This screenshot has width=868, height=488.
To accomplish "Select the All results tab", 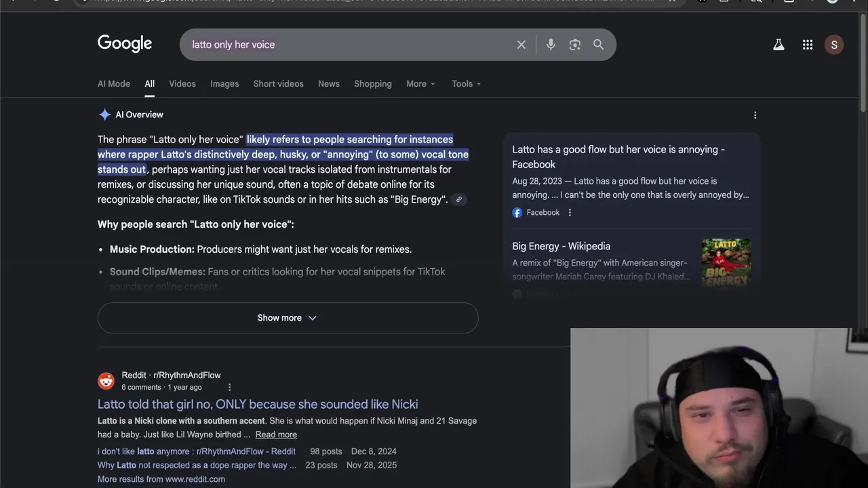I will pyautogui.click(x=149, y=84).
